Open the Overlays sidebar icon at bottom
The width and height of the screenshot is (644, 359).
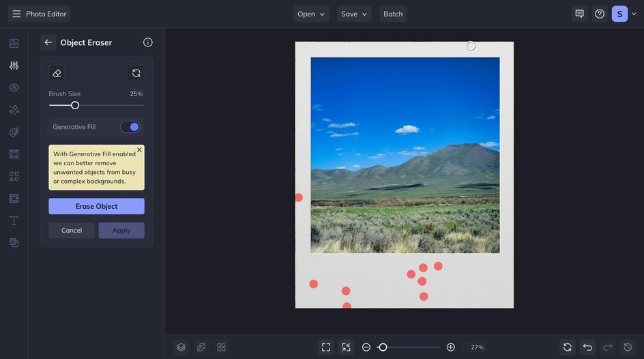(14, 243)
